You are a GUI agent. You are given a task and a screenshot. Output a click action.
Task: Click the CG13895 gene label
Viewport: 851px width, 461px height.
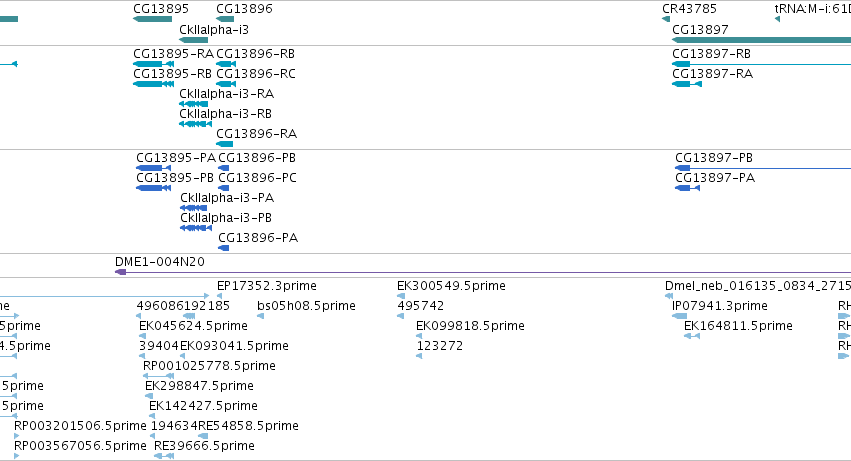pyautogui.click(x=161, y=9)
